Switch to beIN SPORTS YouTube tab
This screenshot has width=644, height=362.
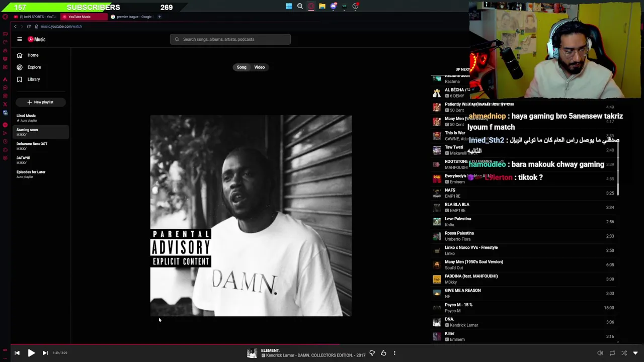click(35, 17)
